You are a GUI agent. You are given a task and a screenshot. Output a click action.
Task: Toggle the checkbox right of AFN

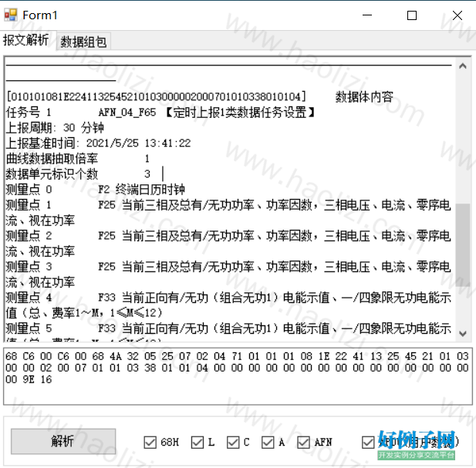(368, 443)
